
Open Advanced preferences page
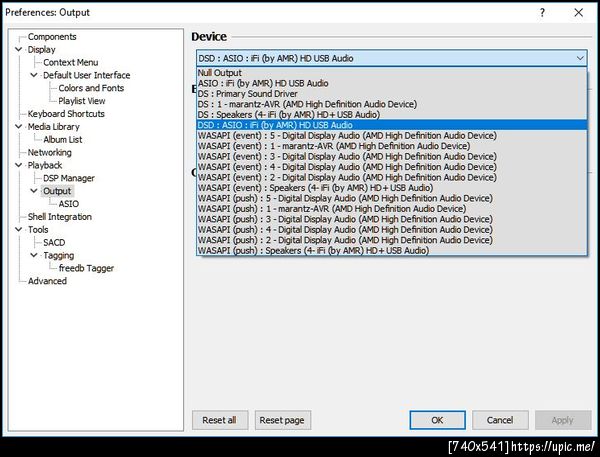47,281
